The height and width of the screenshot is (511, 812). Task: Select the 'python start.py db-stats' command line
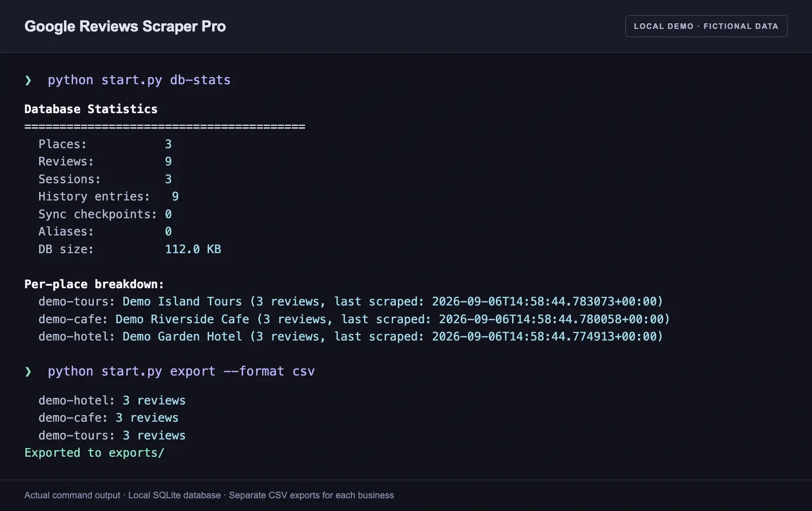(x=139, y=80)
